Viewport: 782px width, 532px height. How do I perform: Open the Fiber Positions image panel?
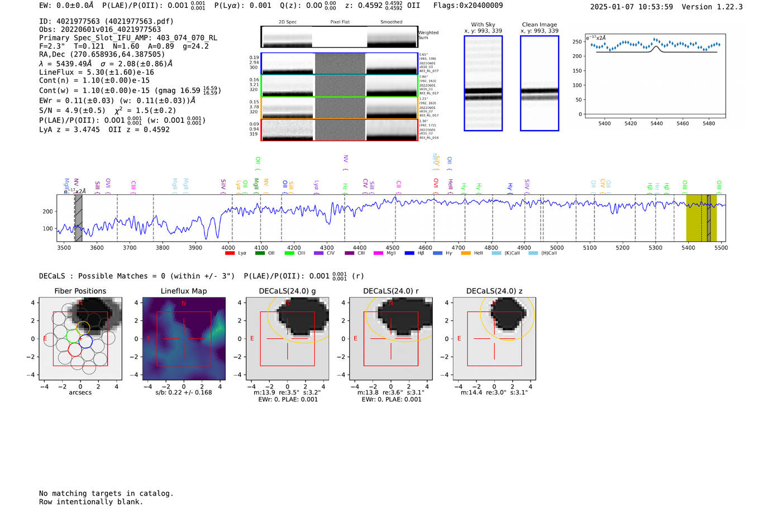coord(80,339)
